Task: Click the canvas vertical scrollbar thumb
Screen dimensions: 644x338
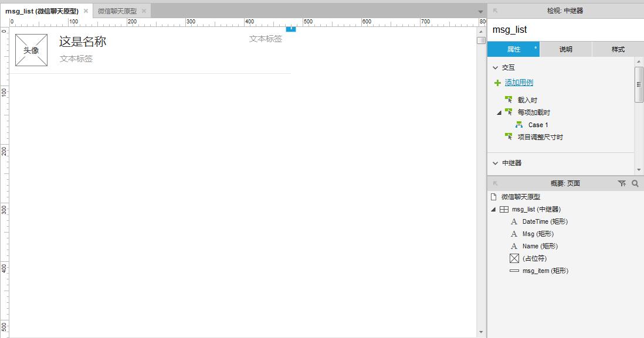Action: point(481,40)
